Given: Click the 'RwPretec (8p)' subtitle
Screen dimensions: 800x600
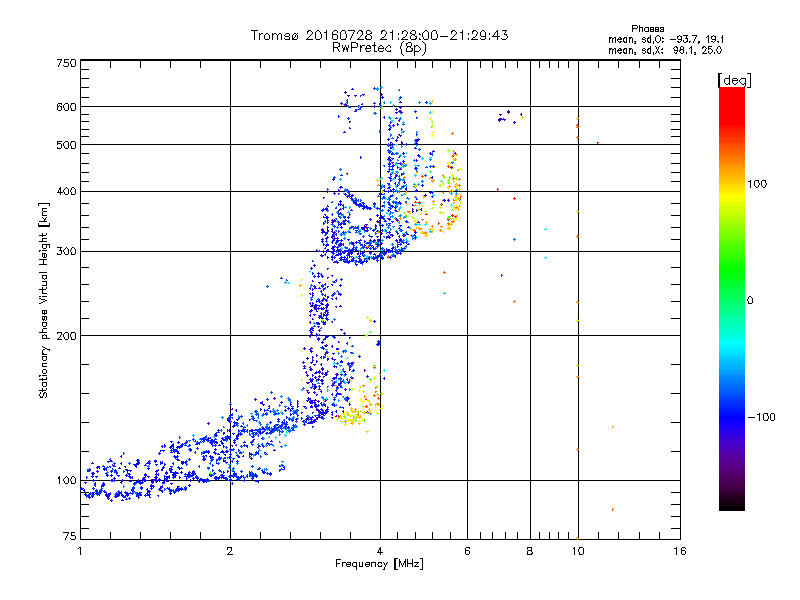Looking at the screenshot, I should pos(379,48).
